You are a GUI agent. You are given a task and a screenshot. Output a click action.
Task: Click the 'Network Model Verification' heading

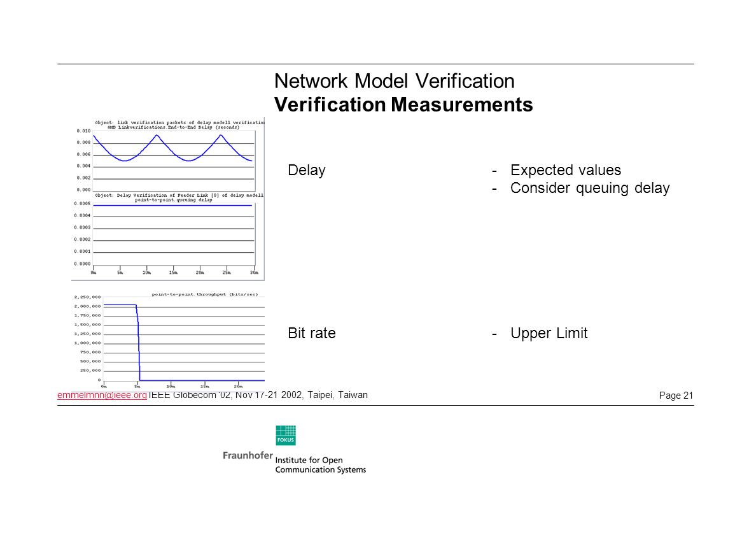[x=395, y=81]
